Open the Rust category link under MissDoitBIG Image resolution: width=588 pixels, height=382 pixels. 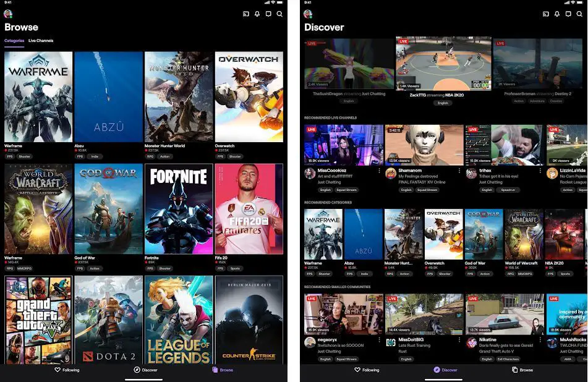coord(403,351)
